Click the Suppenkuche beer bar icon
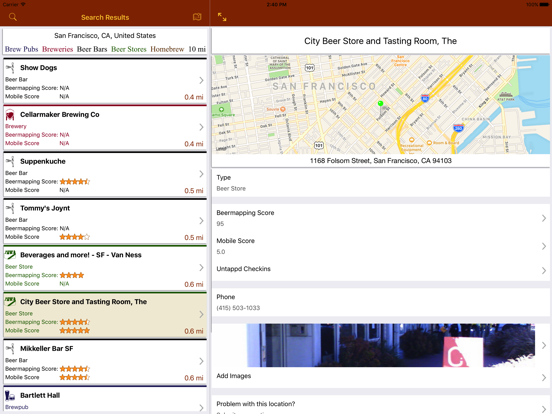This screenshot has height=414, width=552. (11, 161)
